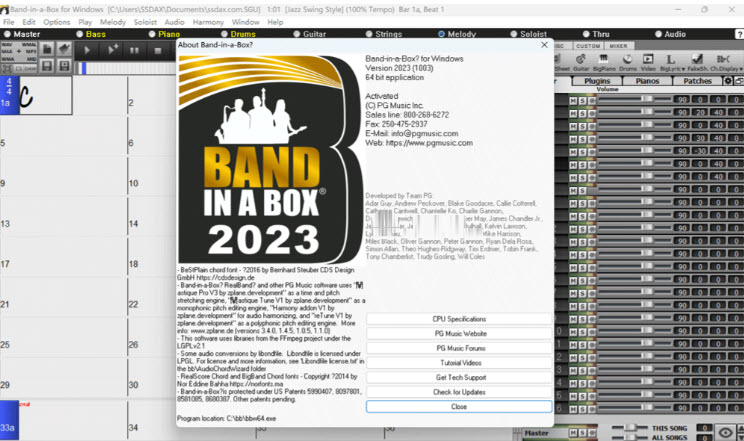The image size is (744, 441).
Task: Select the Melody track radio button
Action: click(x=441, y=34)
